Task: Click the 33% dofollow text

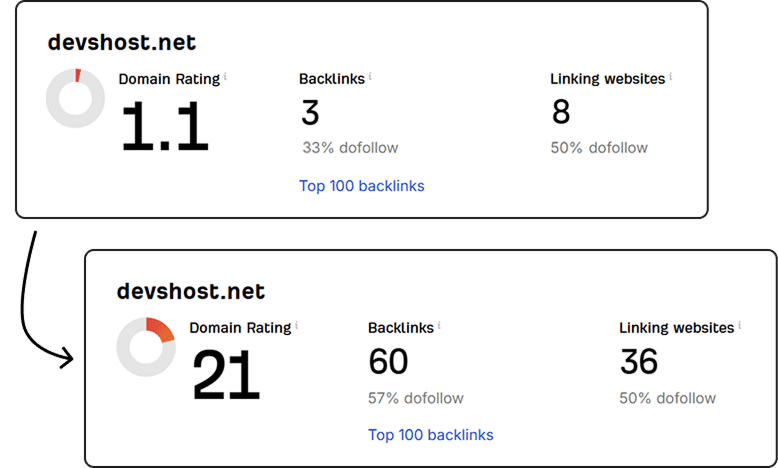Action: pyautogui.click(x=350, y=148)
